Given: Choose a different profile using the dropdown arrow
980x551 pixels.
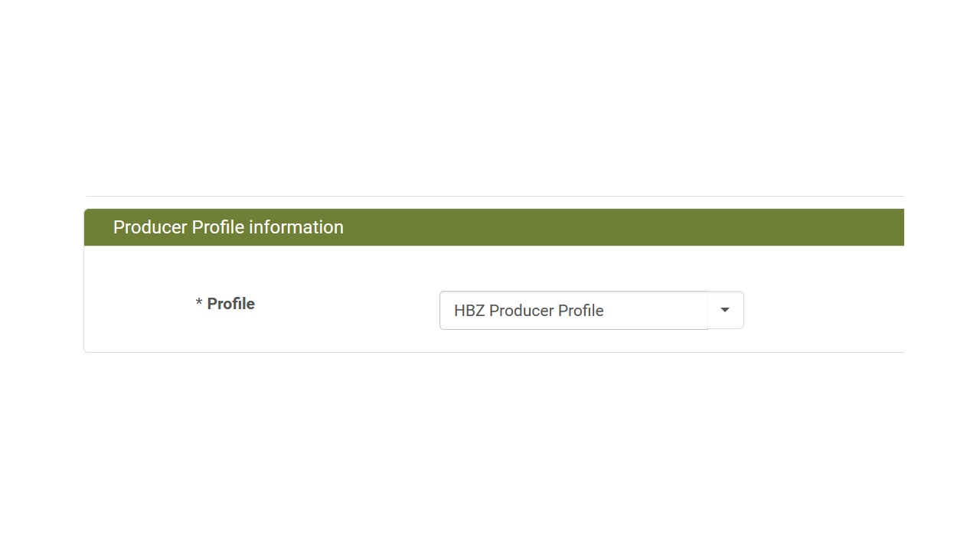Looking at the screenshot, I should coord(725,310).
